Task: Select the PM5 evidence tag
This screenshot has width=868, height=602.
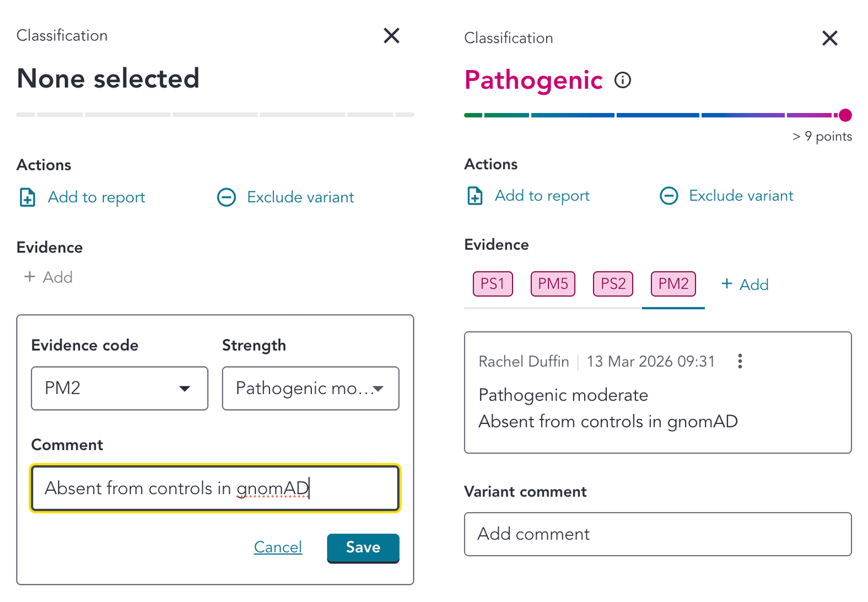Action: coord(553,284)
